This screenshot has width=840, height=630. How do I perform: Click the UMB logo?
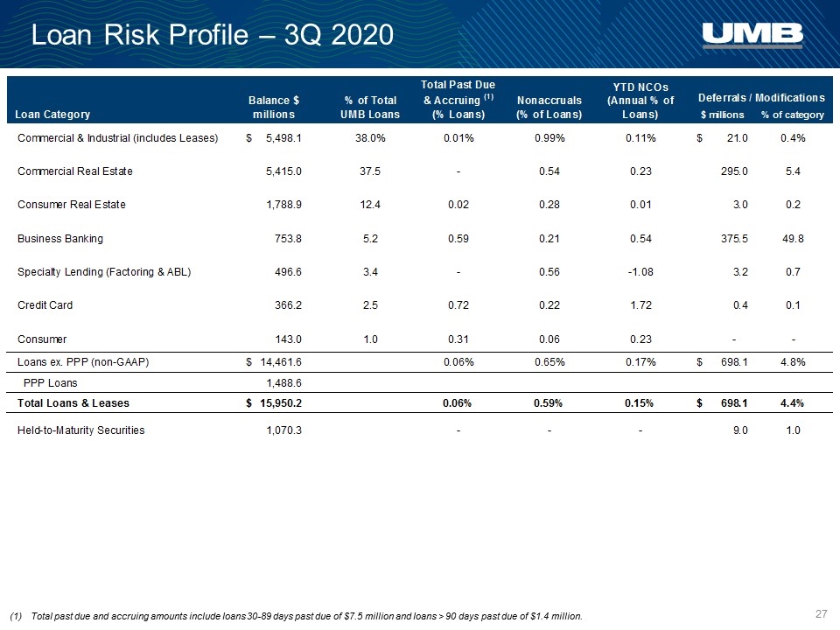click(752, 35)
